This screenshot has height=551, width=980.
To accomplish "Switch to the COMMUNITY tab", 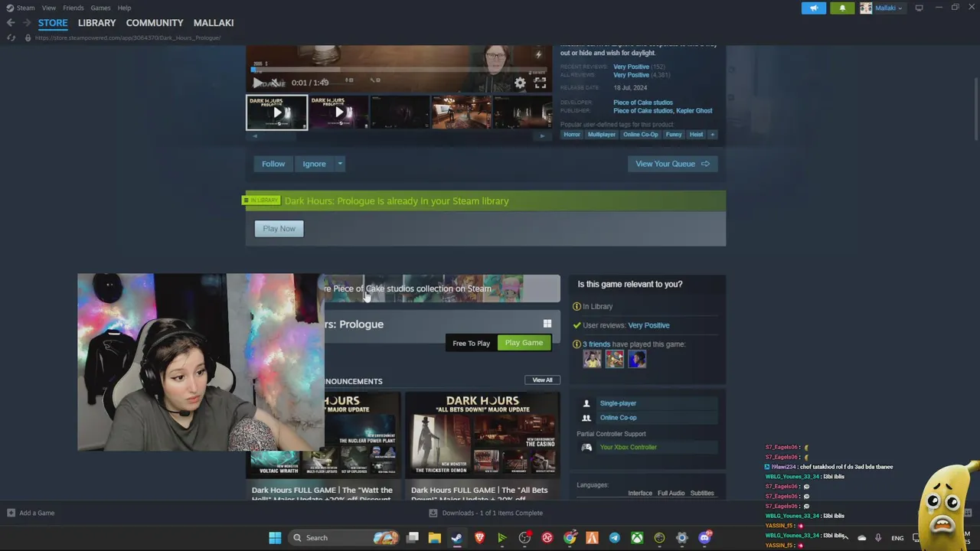I will coord(155,23).
